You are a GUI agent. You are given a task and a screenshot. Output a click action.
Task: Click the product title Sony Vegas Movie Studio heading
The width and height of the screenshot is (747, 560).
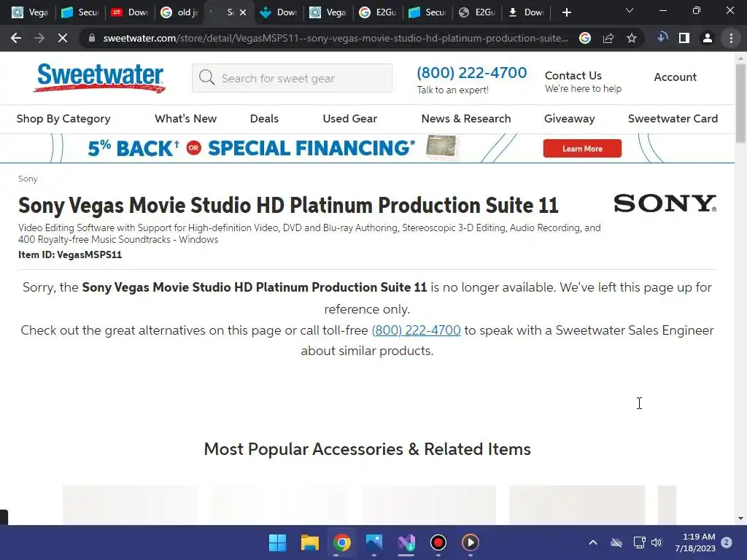(x=288, y=205)
